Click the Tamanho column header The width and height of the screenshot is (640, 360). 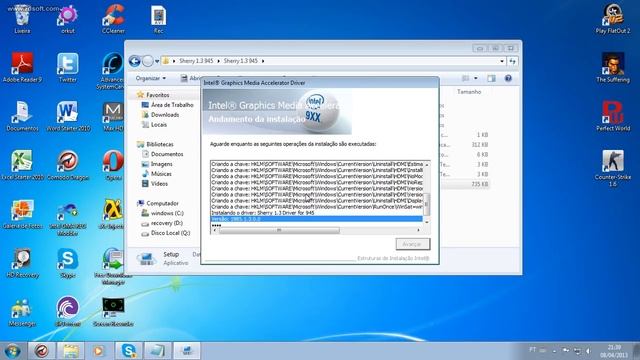(469, 92)
